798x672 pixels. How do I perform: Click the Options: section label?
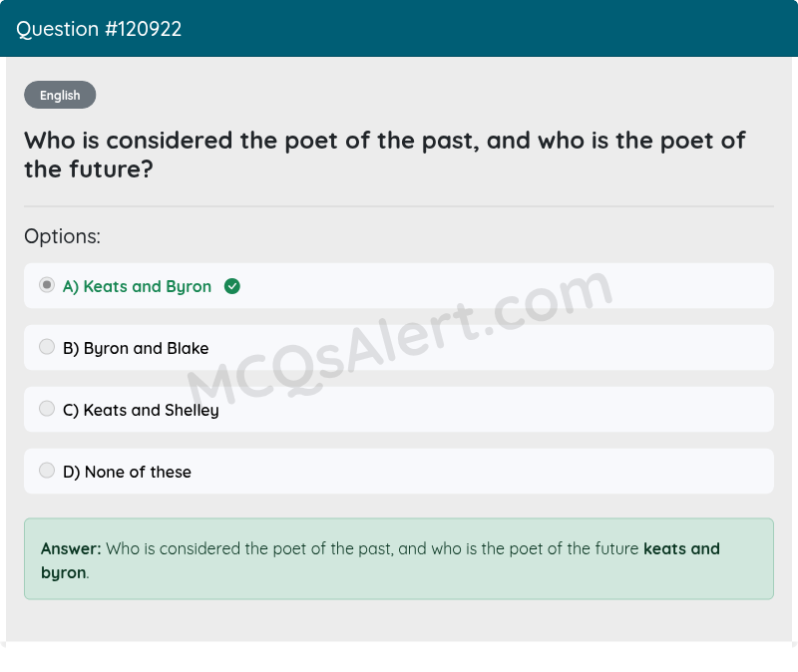click(62, 236)
